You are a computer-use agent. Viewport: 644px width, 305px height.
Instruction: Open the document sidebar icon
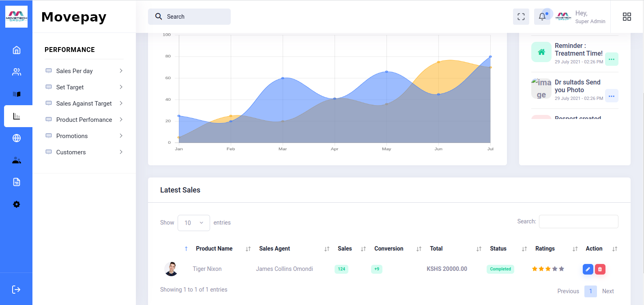17,182
